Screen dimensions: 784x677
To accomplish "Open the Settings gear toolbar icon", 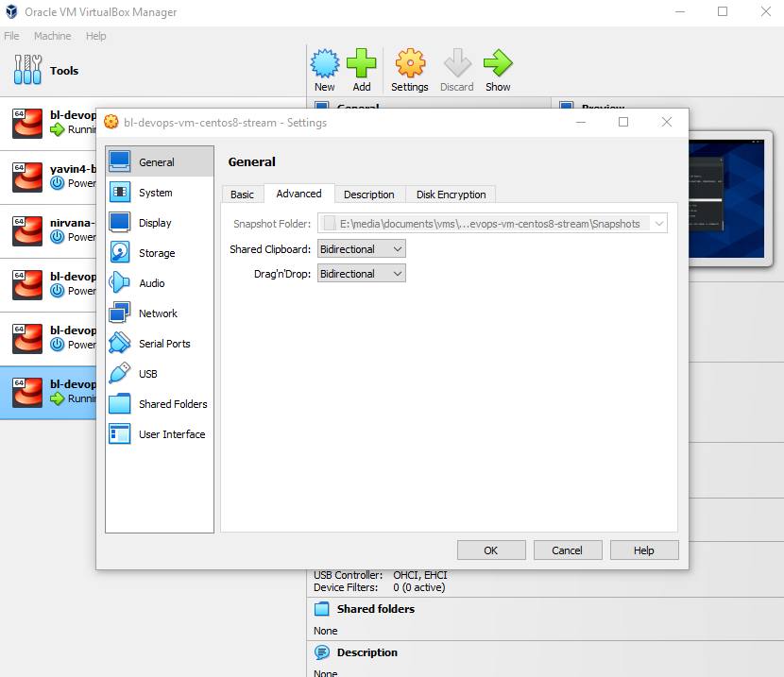I will click(x=410, y=63).
